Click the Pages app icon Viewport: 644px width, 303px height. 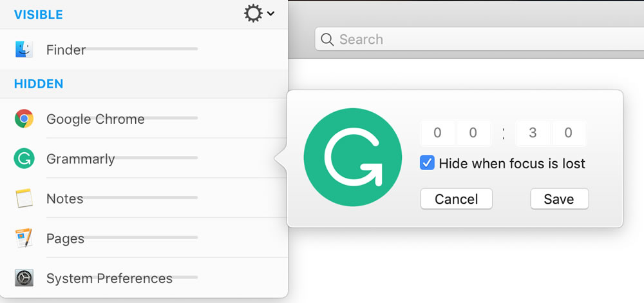coord(24,238)
